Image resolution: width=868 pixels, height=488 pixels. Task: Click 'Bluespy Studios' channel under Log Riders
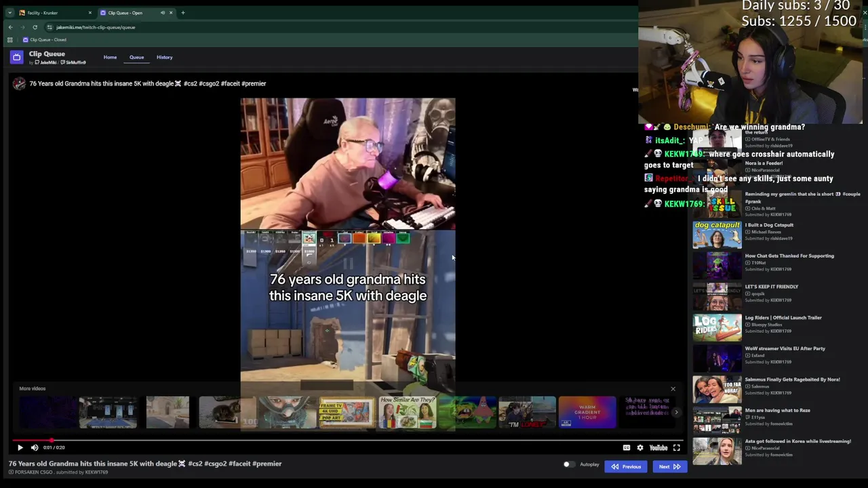(x=767, y=325)
